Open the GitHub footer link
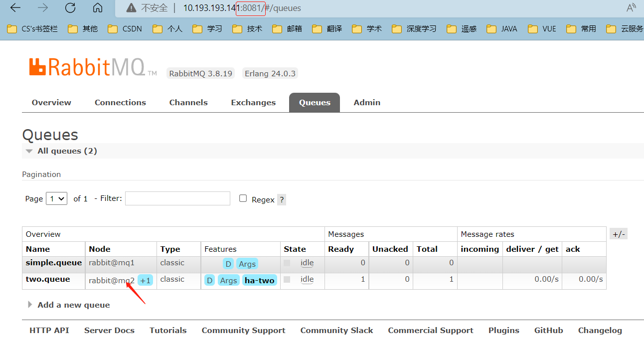644x351 pixels. 548,330
